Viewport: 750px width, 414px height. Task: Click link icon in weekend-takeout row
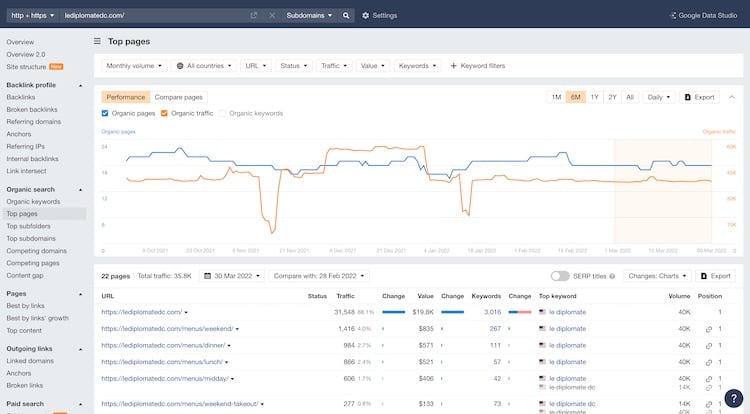(x=708, y=404)
